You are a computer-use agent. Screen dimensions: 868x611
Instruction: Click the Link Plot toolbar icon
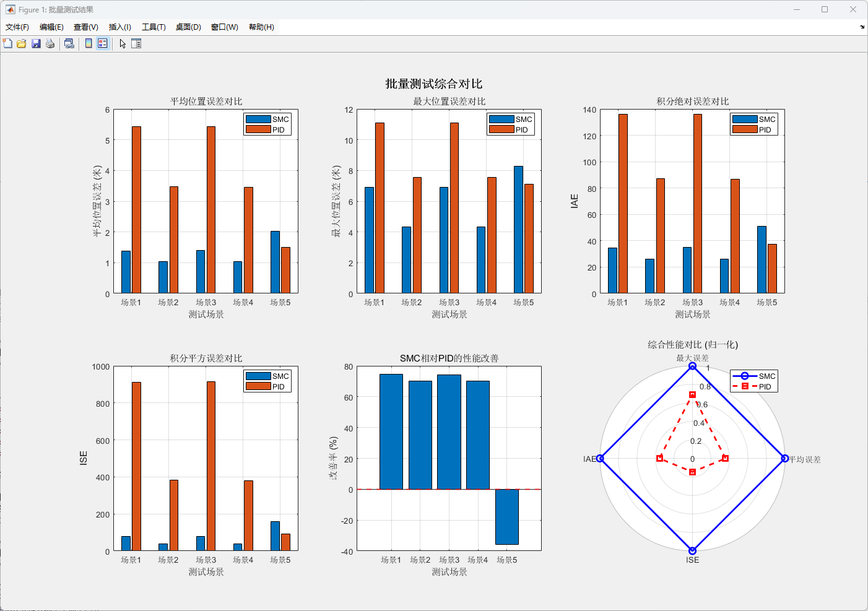point(69,43)
